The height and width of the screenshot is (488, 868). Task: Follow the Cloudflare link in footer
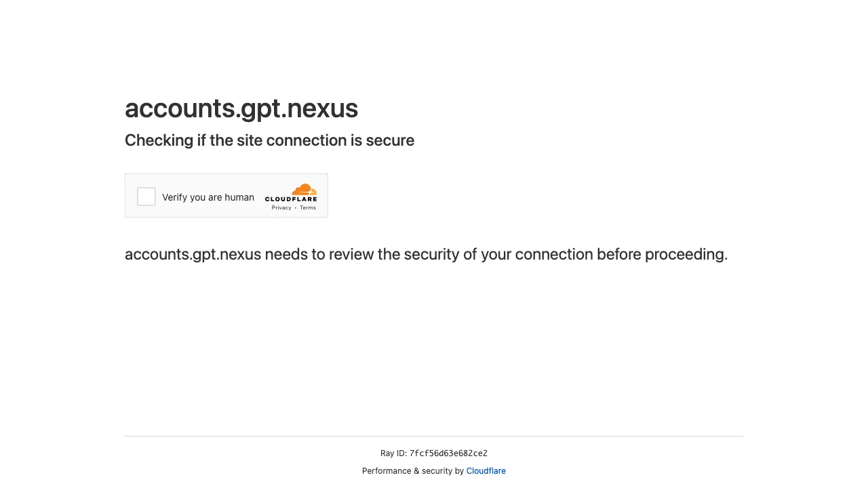[486, 471]
